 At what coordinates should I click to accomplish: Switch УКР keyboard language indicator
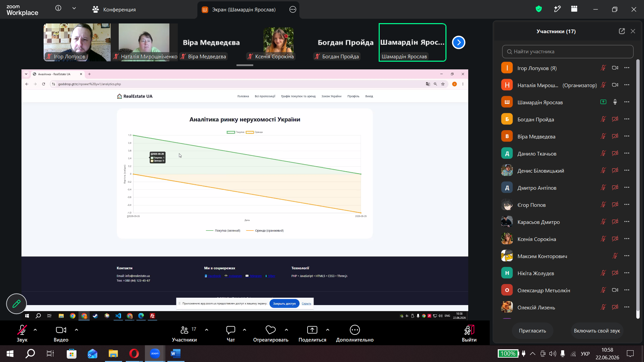pos(585,354)
